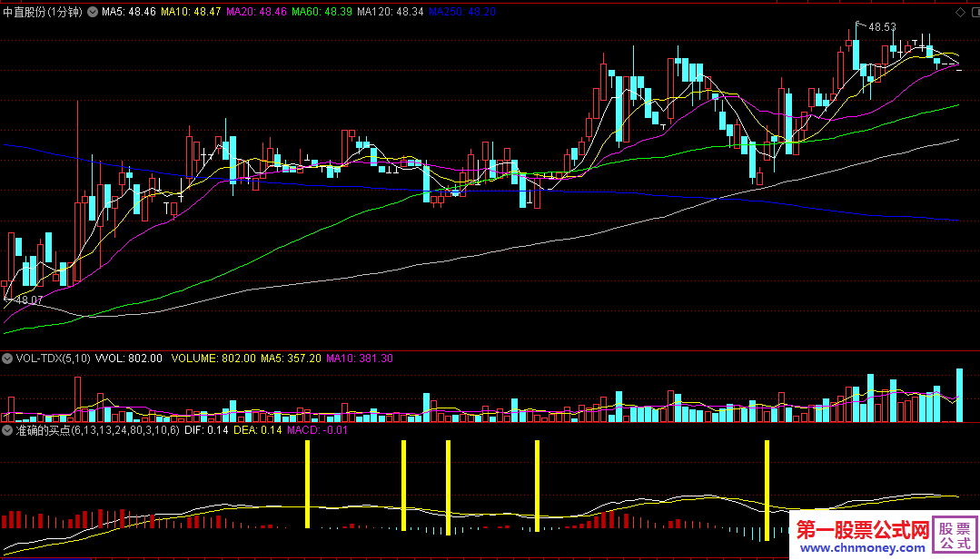
Task: Open the 准确的买点 indicator dropdown arrow
Action: [7, 430]
